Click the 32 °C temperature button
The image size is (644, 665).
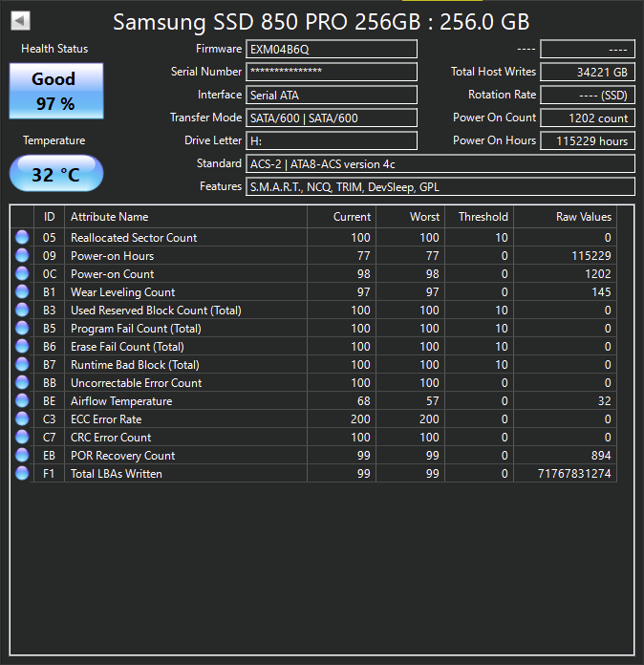point(56,174)
